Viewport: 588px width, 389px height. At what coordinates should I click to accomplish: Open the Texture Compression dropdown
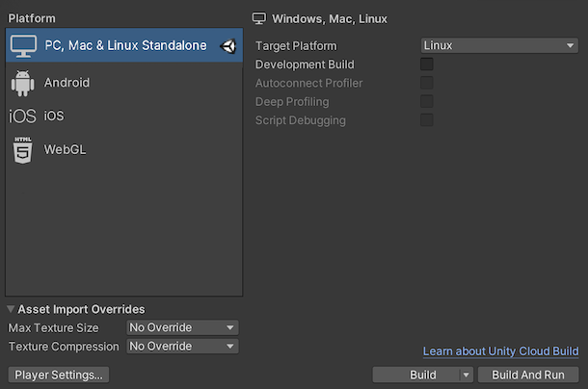(x=182, y=347)
